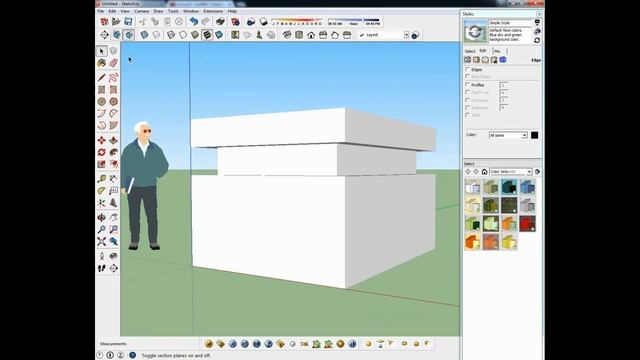
Task: Click the Profiles value input field
Action: pyautogui.click(x=504, y=85)
